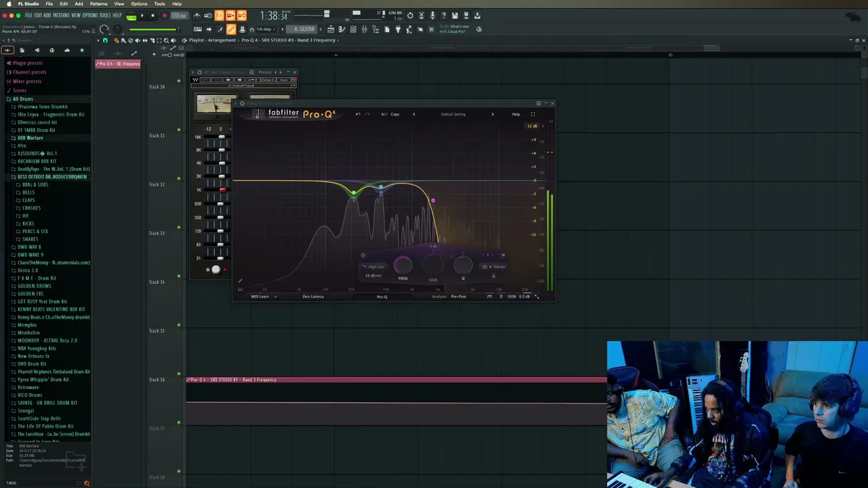The height and width of the screenshot is (488, 868).
Task: Click the help question mark toolbar icon
Action: (x=443, y=16)
